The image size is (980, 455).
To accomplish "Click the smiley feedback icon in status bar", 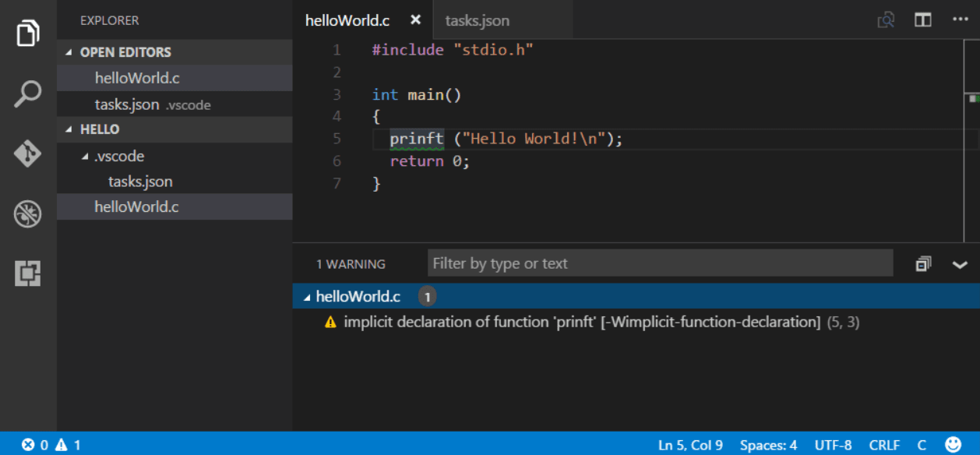I will [x=953, y=445].
